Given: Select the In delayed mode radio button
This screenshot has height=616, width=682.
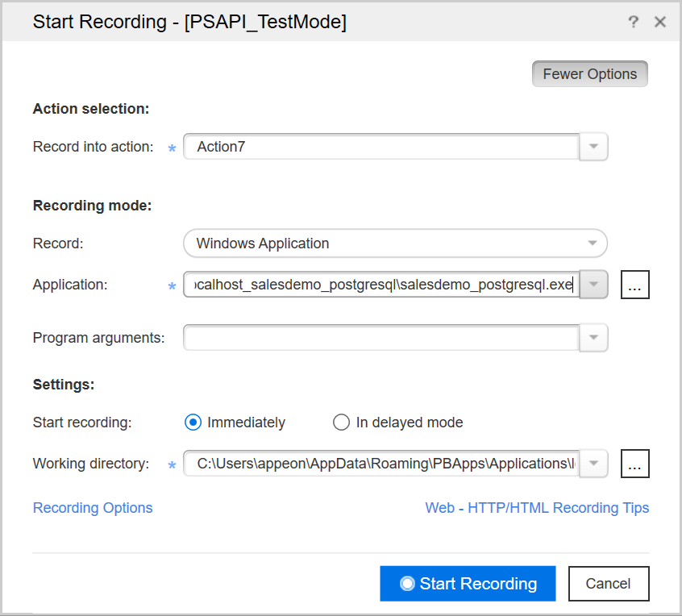Looking at the screenshot, I should coord(342,422).
